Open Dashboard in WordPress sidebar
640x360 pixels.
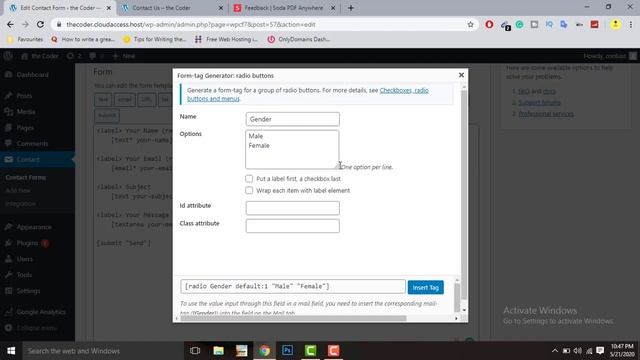[33, 75]
